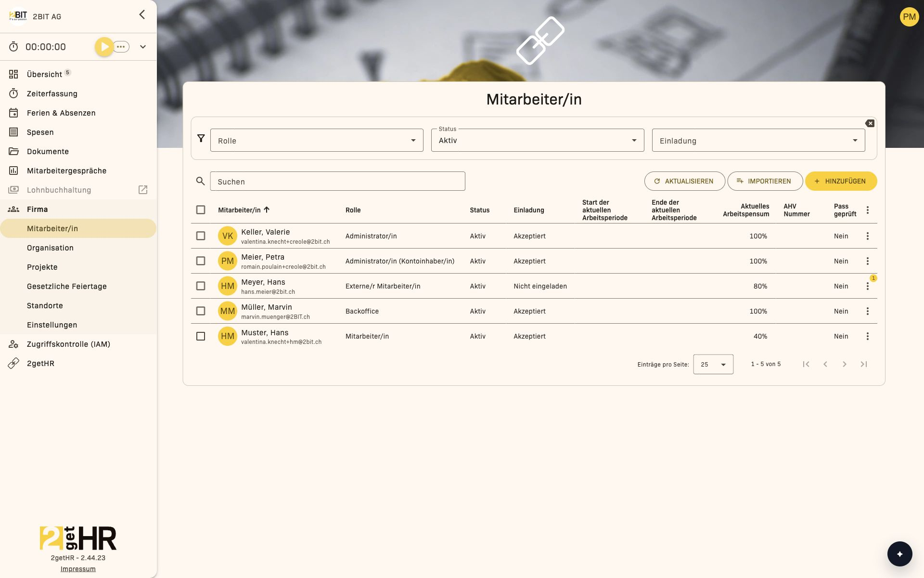Open actions menu for Meyer, Hans row
The image size is (924, 578).
pyautogui.click(x=867, y=286)
